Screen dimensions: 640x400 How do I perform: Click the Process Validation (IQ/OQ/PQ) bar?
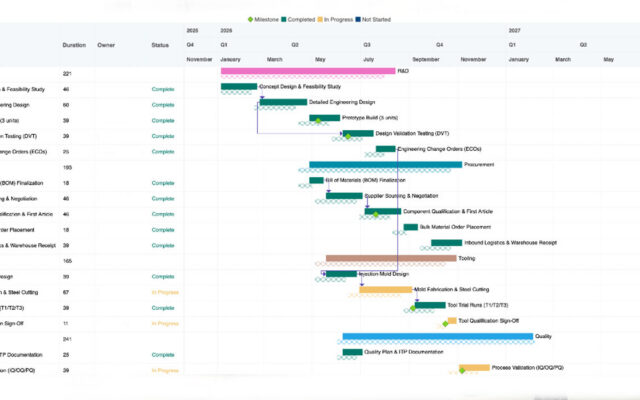point(474,368)
